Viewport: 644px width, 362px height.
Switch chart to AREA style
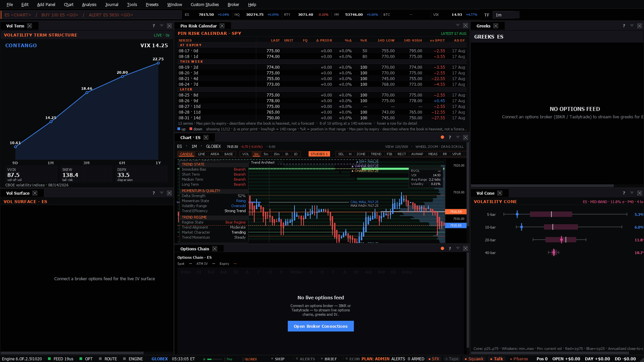coord(215,154)
